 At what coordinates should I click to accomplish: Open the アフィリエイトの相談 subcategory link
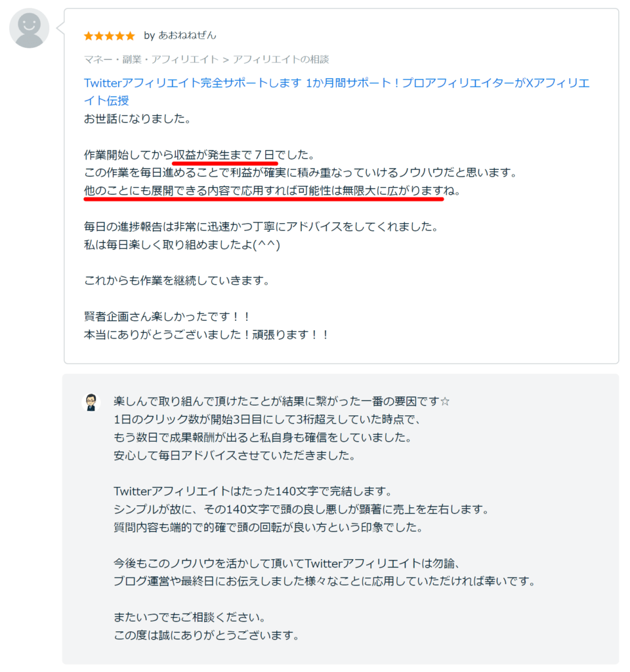pos(282,59)
